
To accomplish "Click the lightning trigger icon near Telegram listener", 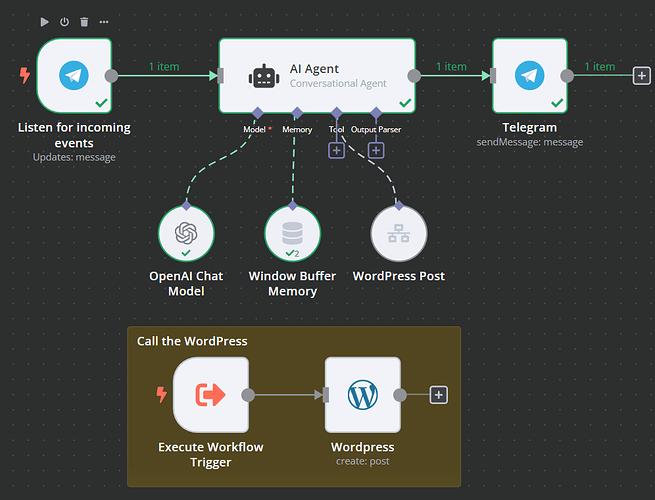I will pos(25,76).
